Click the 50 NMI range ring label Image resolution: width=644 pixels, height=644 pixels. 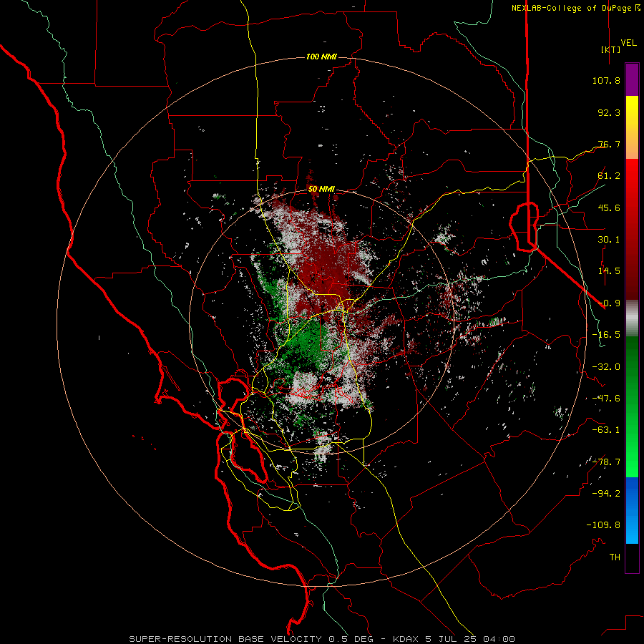pyautogui.click(x=321, y=189)
